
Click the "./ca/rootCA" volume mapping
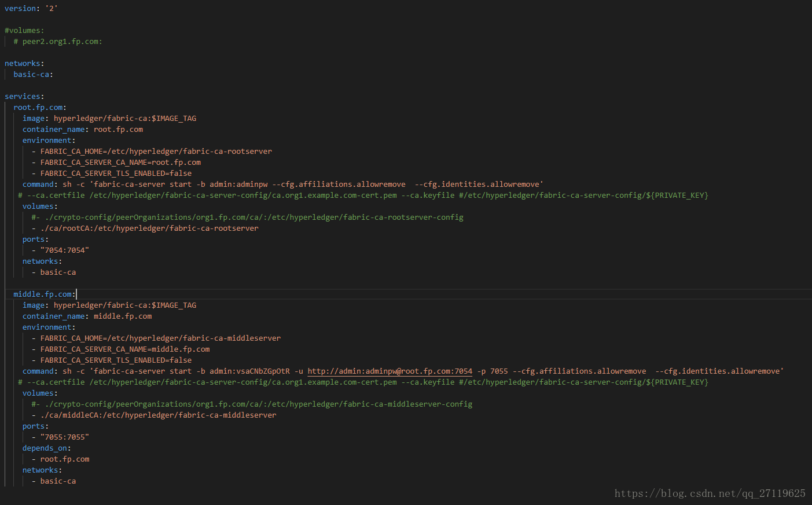pyautogui.click(x=149, y=228)
